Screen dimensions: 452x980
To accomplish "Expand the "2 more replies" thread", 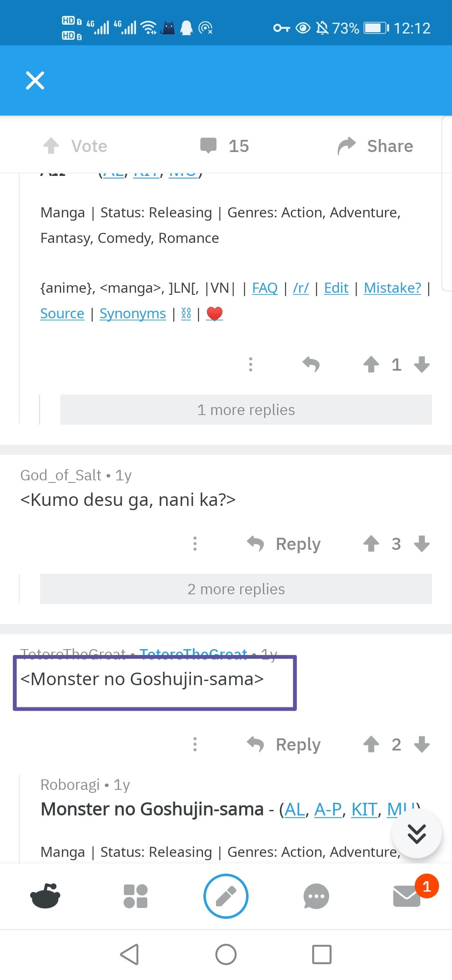I will (236, 589).
